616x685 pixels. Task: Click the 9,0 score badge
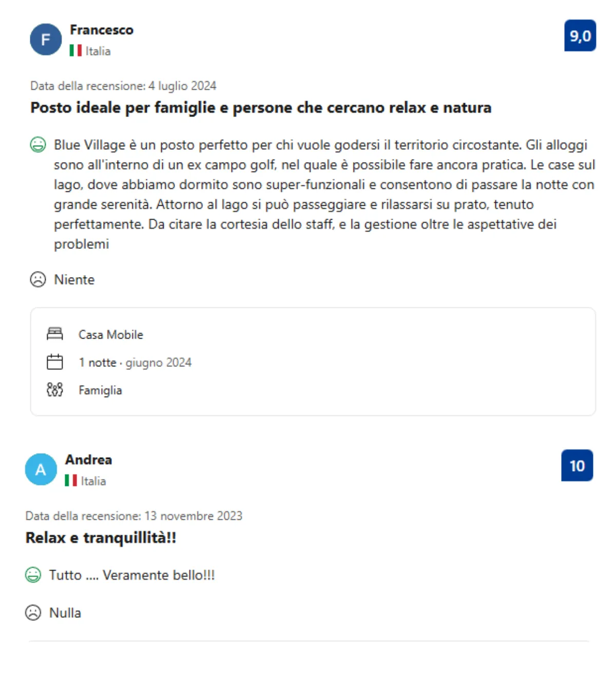coord(580,36)
